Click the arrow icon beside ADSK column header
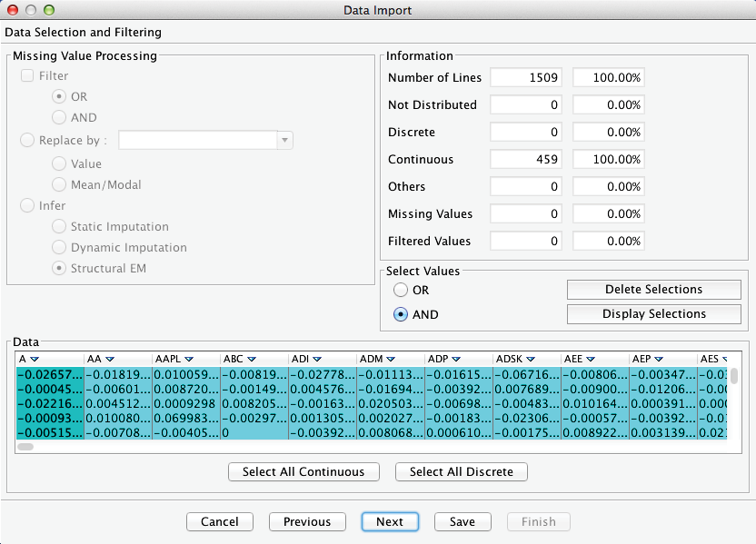Image resolution: width=756 pixels, height=544 pixels. point(531,360)
